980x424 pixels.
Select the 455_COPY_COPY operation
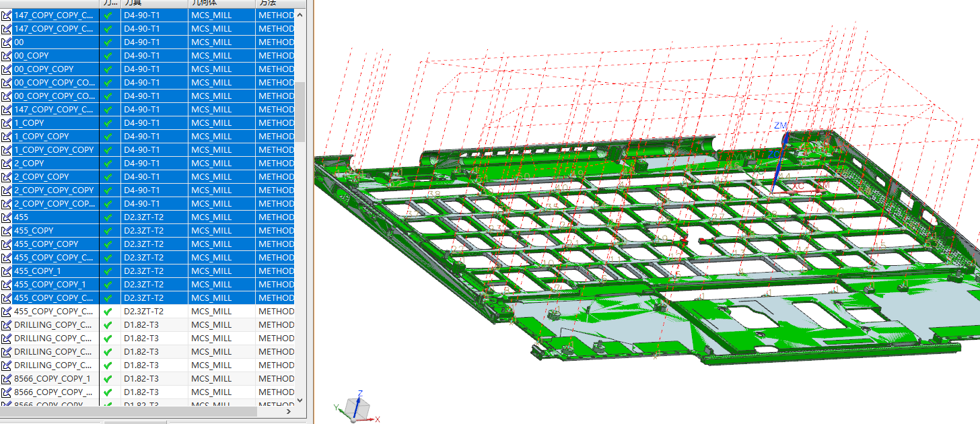pos(46,244)
